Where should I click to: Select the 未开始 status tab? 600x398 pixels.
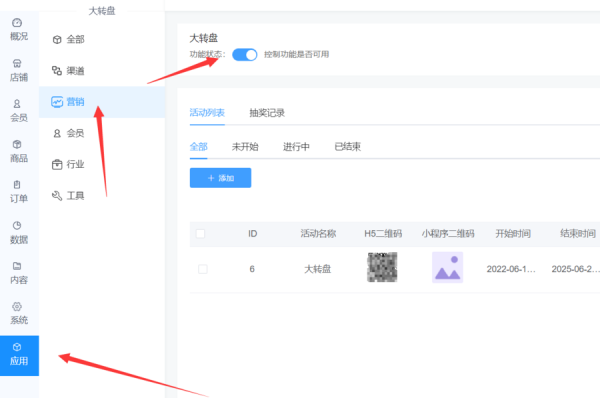pos(245,147)
